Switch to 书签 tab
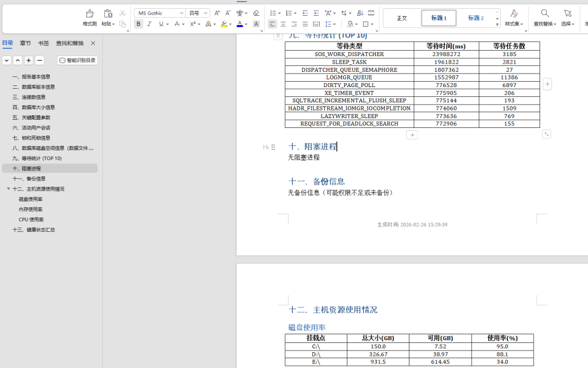Screen dimensions: 588x368 pyautogui.click(x=44, y=43)
